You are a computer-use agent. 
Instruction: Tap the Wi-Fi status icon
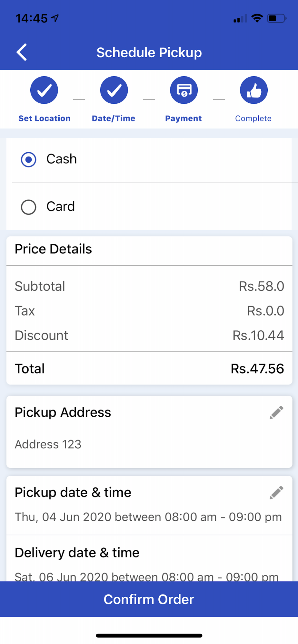click(257, 18)
